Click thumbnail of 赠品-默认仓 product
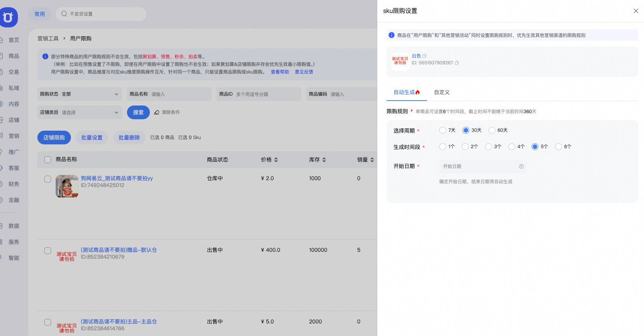The width and height of the screenshot is (644, 336). click(67, 257)
